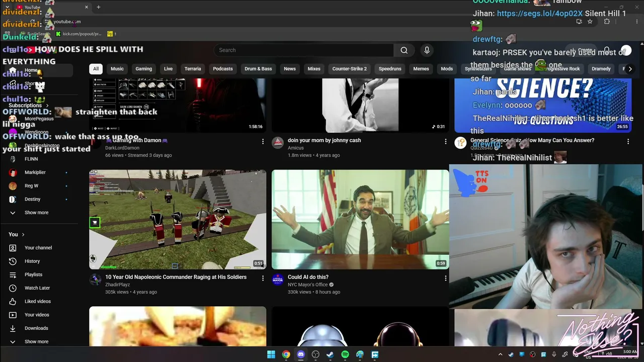Open OBS Studio from the taskbar

(315, 354)
